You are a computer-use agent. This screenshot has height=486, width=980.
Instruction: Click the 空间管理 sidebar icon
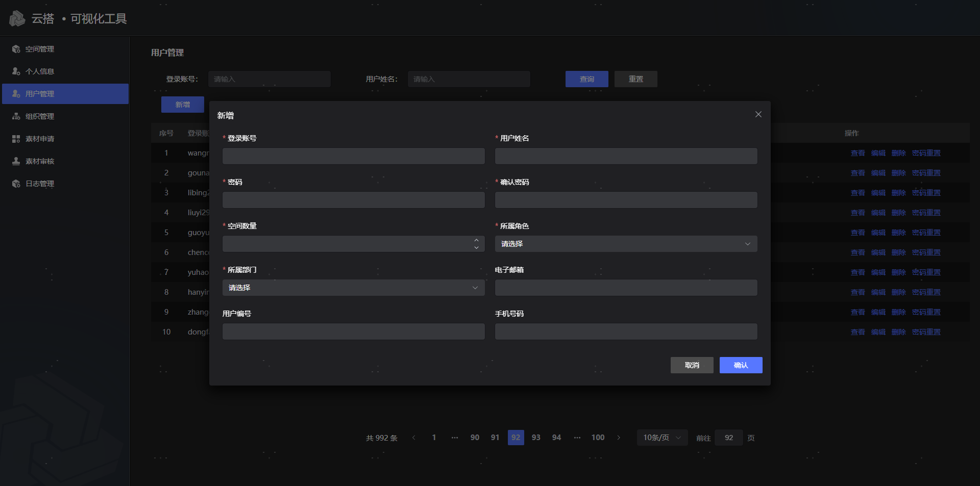coord(16,49)
